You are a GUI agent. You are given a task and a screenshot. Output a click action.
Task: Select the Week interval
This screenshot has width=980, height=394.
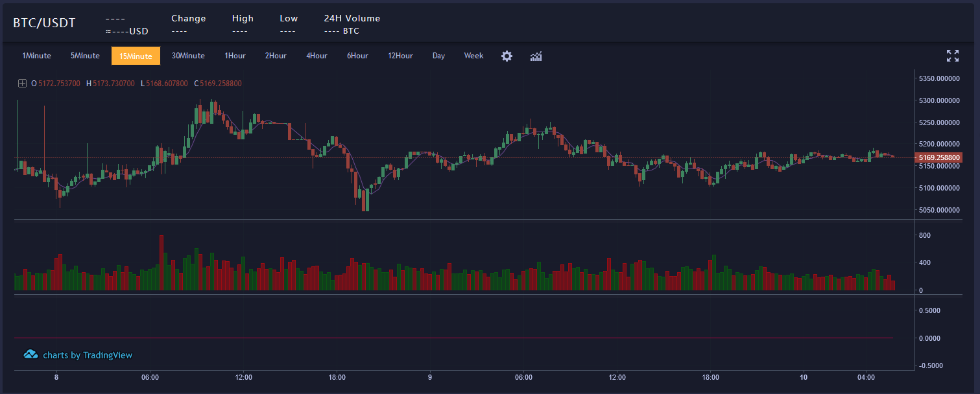point(473,56)
